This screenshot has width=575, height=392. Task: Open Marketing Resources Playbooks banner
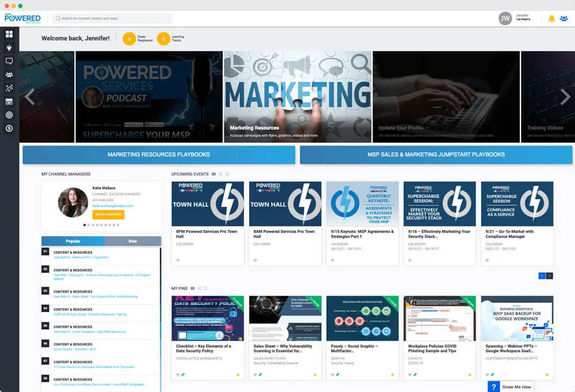pyautogui.click(x=159, y=155)
